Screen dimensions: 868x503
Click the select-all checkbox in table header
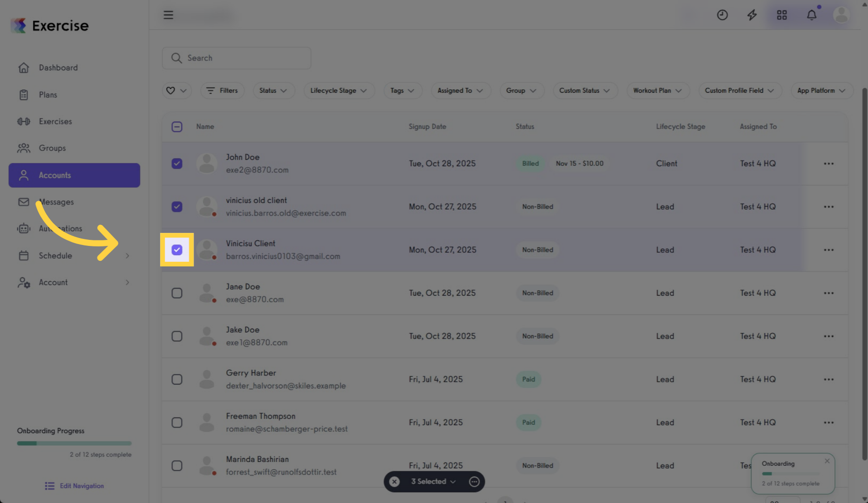coord(177,126)
